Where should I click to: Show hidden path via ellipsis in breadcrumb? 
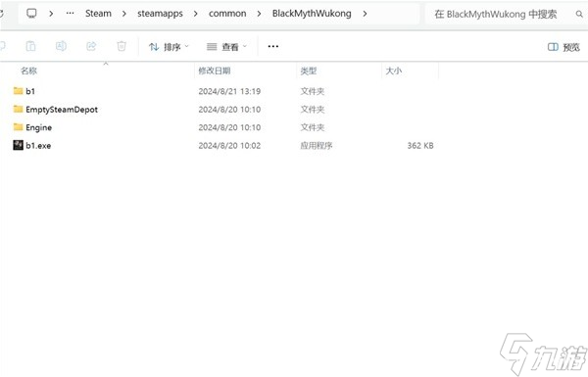[x=71, y=14]
